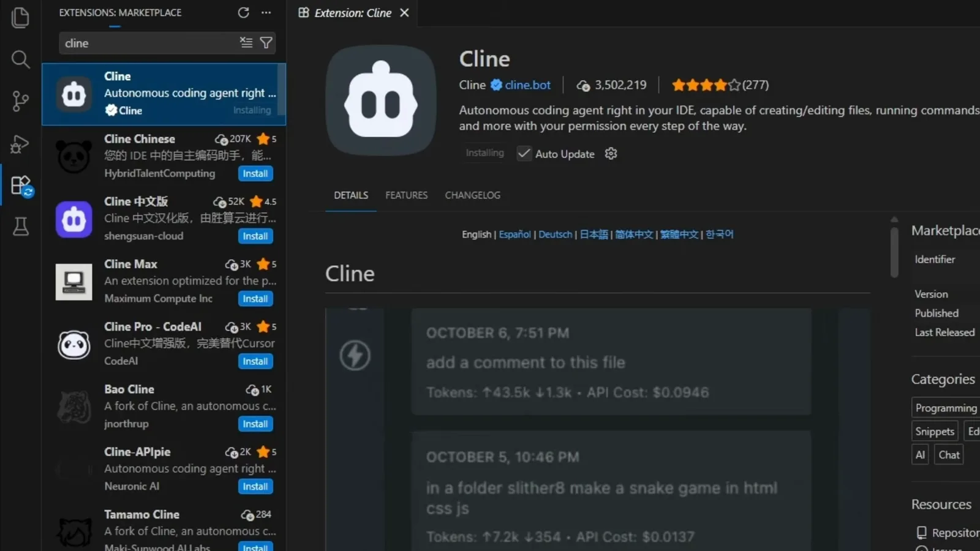
Task: Install the Cline 中文版 extension
Action: pyautogui.click(x=255, y=236)
